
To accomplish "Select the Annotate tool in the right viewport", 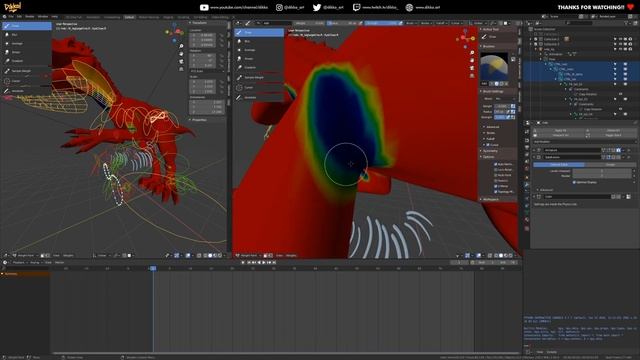I will (x=259, y=97).
